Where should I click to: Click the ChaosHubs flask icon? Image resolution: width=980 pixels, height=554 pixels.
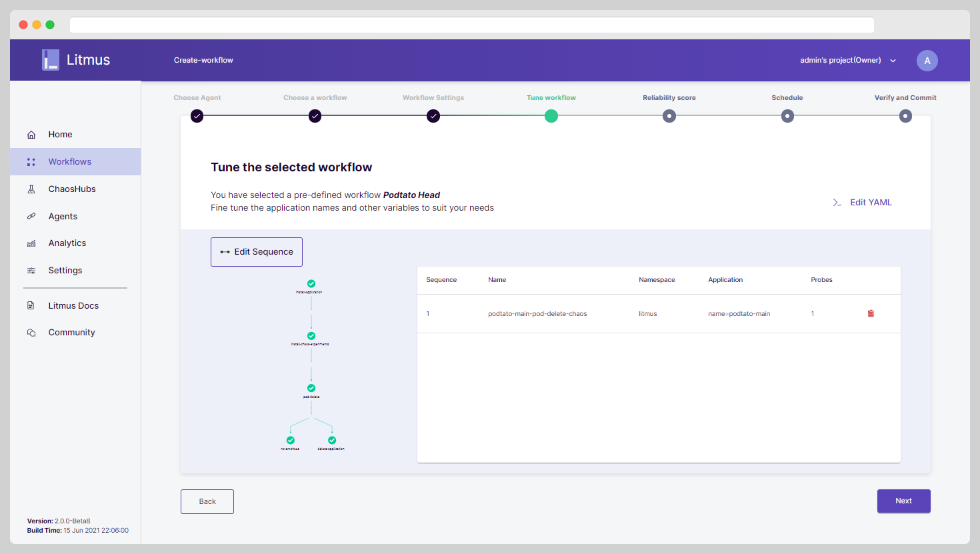pyautogui.click(x=31, y=189)
